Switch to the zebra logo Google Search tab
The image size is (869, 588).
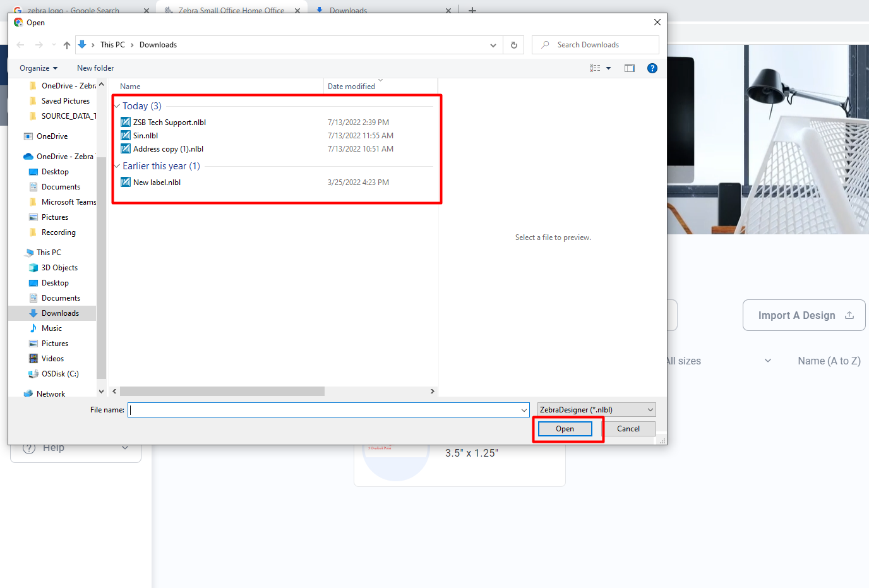tap(76, 10)
